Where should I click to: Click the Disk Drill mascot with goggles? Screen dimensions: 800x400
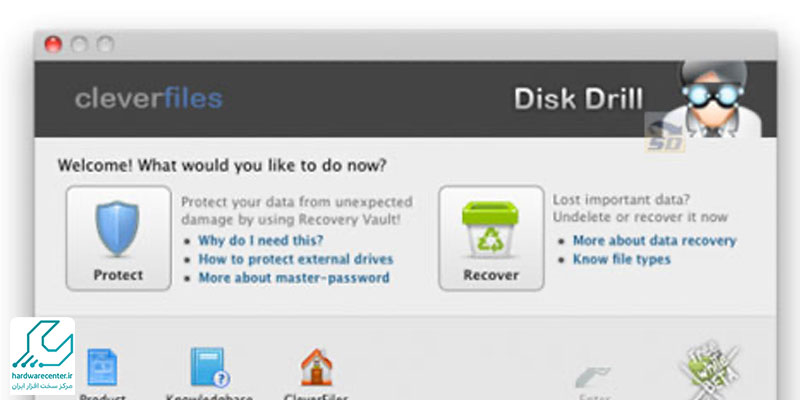(714, 98)
